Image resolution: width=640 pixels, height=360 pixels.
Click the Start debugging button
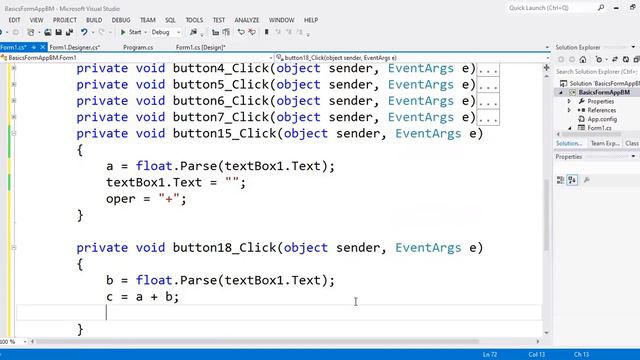pyautogui.click(x=131, y=32)
